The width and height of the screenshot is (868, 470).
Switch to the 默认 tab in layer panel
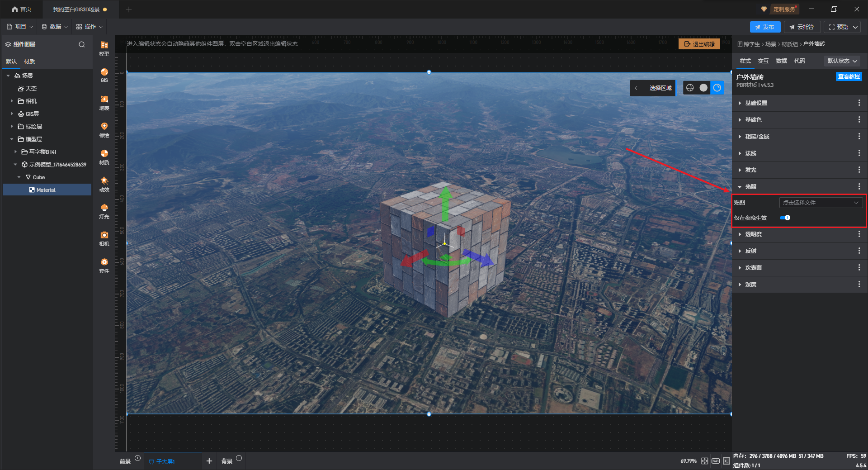tap(11, 62)
